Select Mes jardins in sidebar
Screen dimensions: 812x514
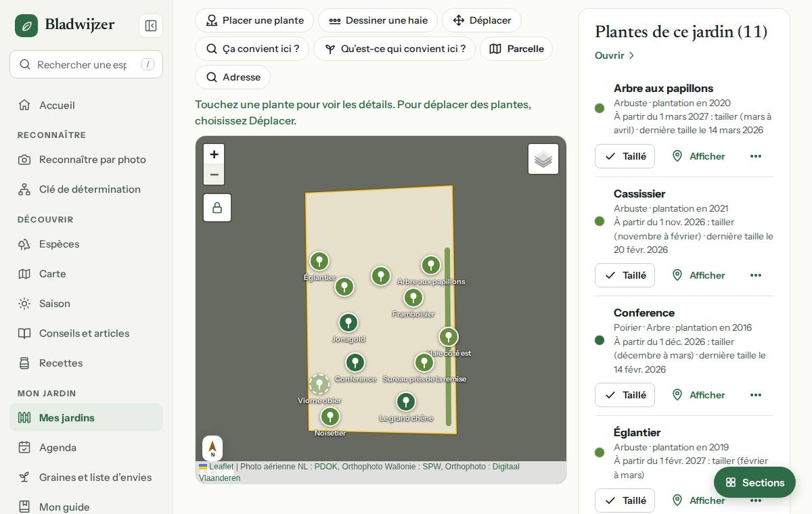click(x=86, y=417)
